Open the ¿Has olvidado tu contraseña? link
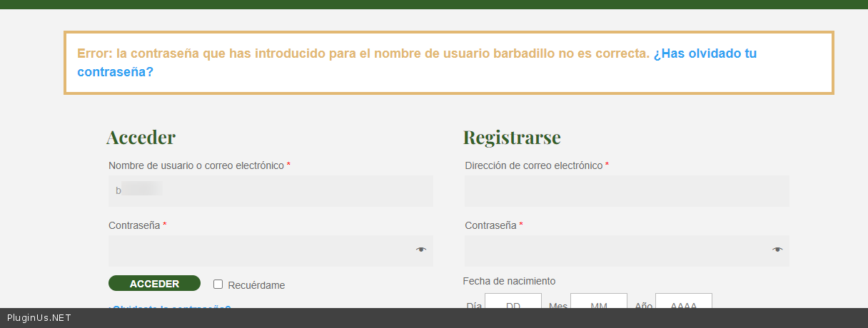 pos(705,53)
